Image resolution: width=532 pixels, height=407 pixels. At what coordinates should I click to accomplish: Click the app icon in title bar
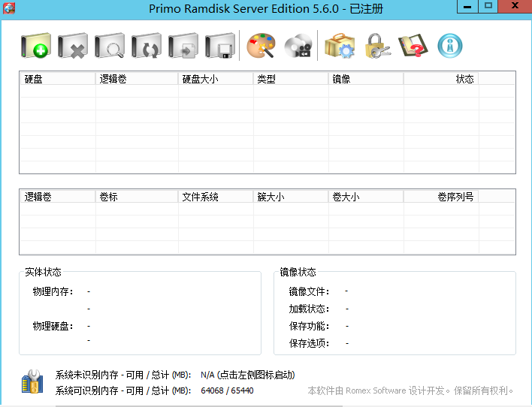[x=9, y=8]
